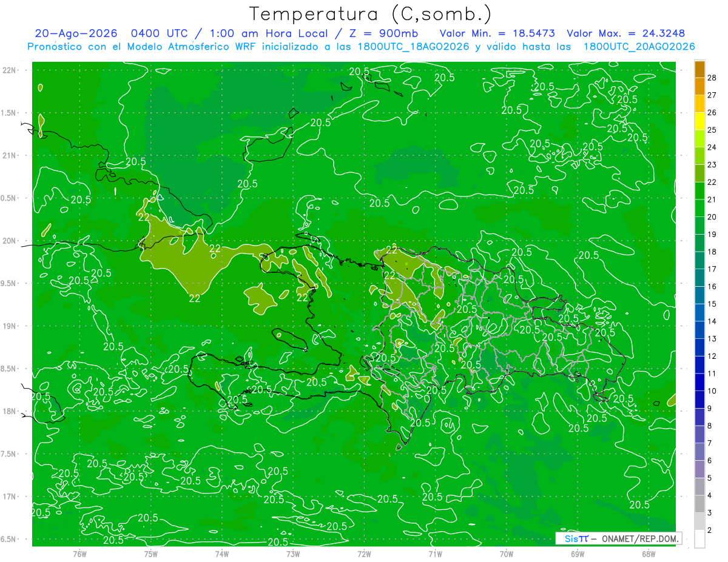Click the 20N latitude axis label
This screenshot has width=728, height=562.
coord(9,241)
